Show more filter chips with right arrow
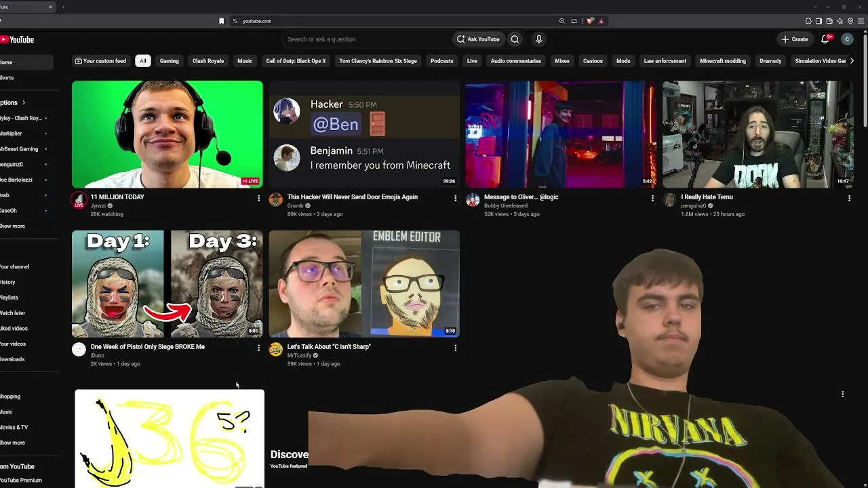 coord(852,61)
